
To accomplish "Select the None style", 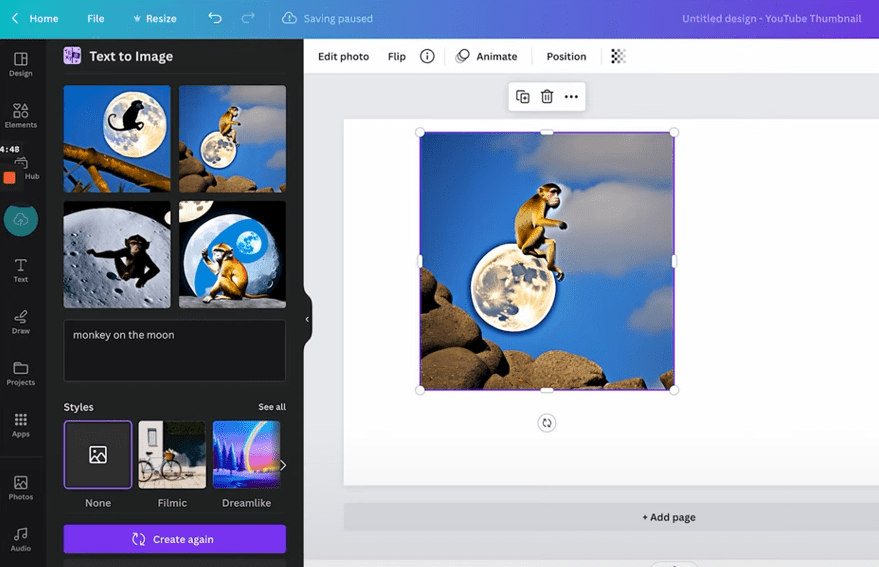I will (98, 455).
